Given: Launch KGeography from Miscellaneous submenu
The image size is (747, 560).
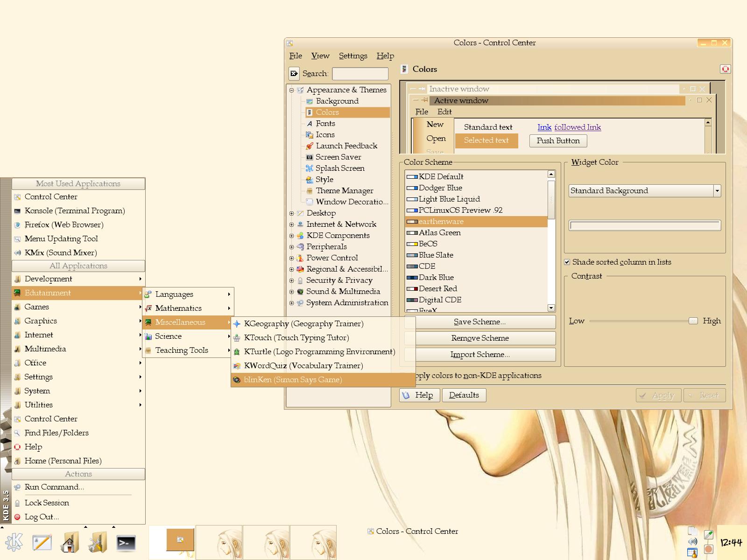Looking at the screenshot, I should pyautogui.click(x=323, y=323).
